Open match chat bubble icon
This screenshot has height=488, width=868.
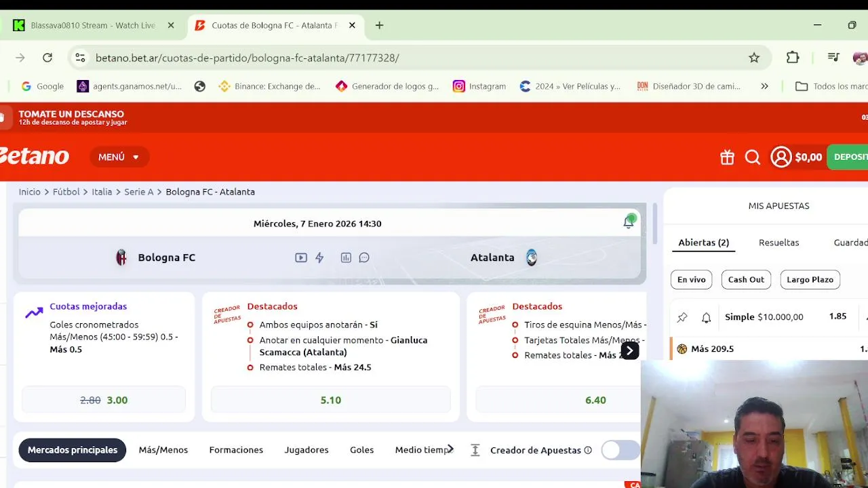tap(364, 258)
